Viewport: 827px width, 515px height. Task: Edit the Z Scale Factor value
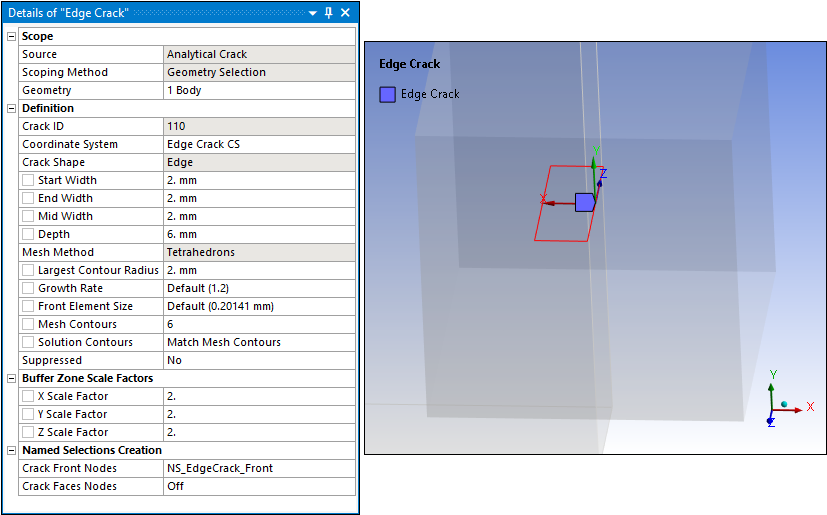click(x=259, y=432)
